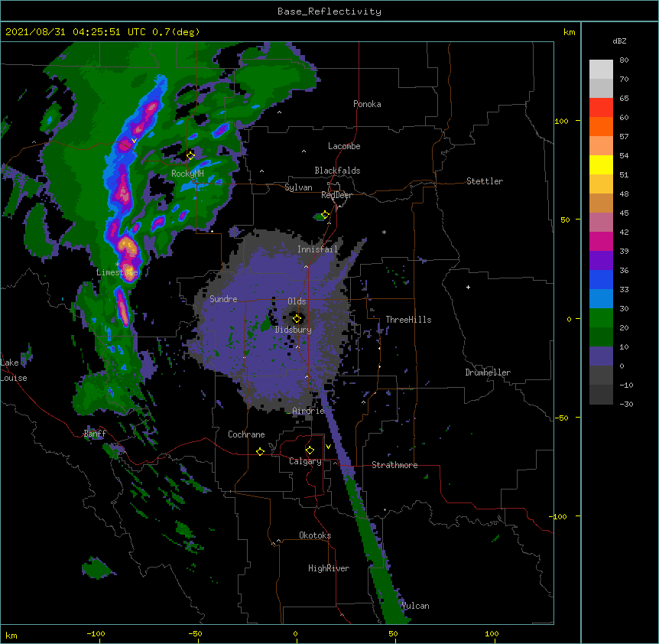Click the 100 tick on the bottom axis

(x=492, y=633)
